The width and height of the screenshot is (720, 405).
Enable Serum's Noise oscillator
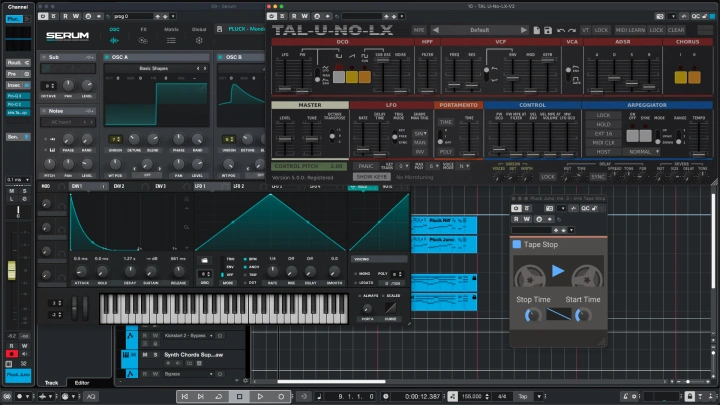[x=44, y=111]
